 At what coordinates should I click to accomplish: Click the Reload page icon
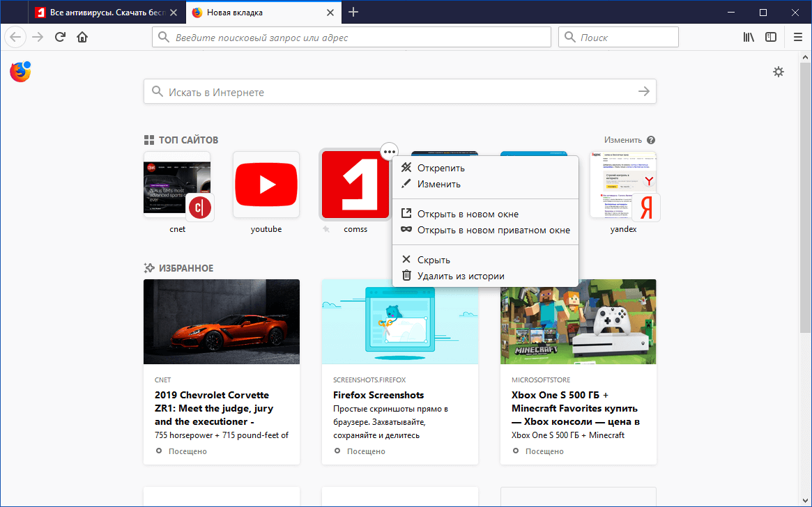coord(60,37)
